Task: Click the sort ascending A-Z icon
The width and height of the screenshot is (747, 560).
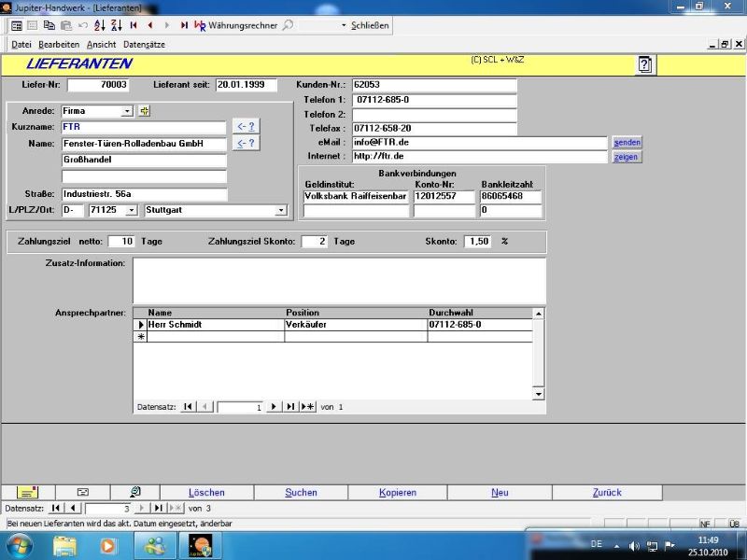Action: point(99,25)
